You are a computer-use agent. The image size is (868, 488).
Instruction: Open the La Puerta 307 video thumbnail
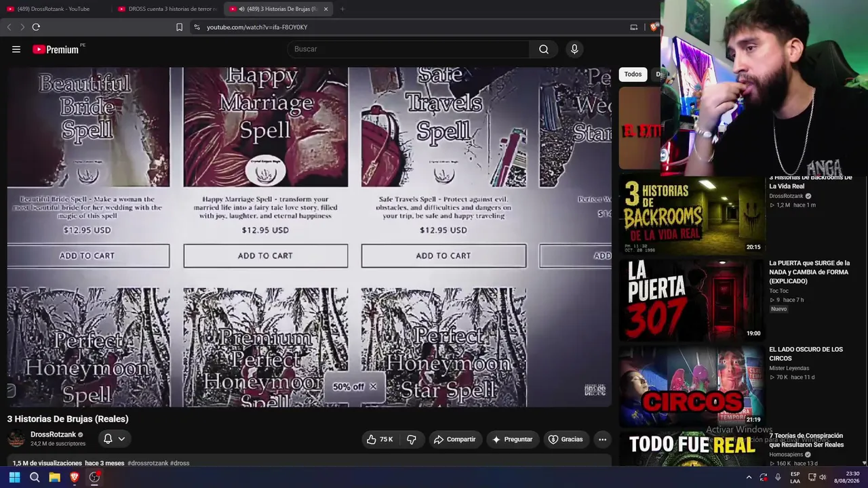point(691,301)
